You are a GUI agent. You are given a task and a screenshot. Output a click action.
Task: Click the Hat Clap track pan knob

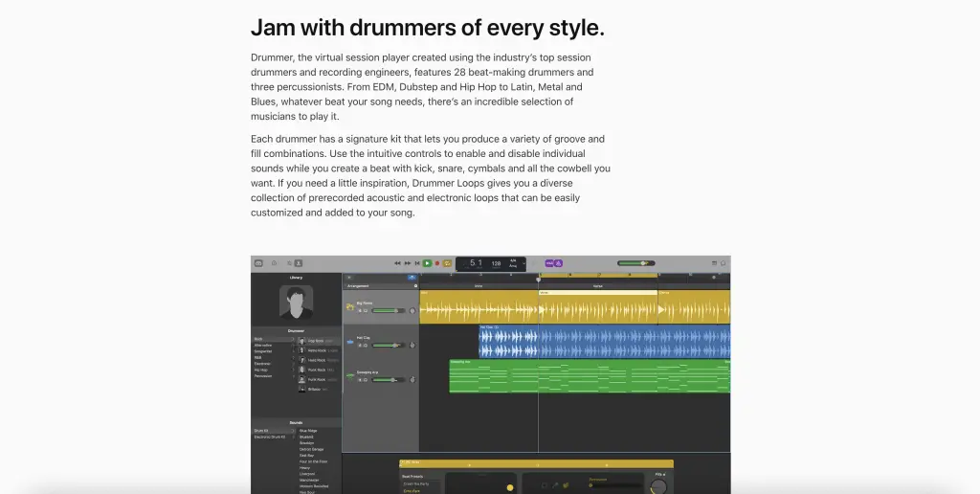click(412, 346)
